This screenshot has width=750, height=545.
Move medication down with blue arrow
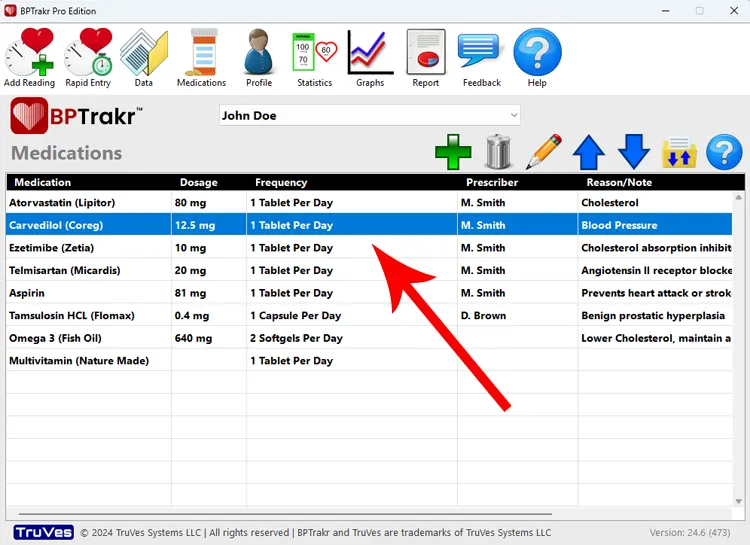coord(634,153)
